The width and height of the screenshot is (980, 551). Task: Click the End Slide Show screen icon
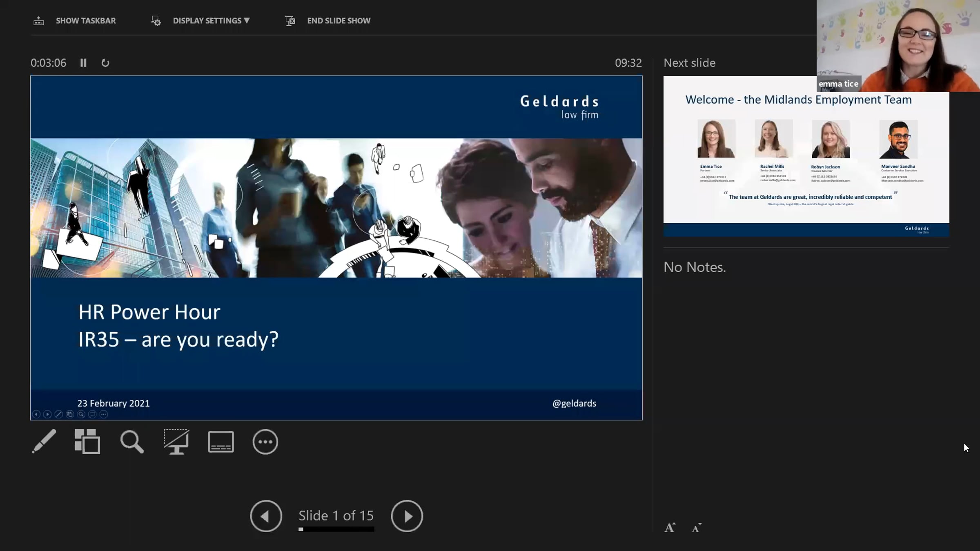coord(290,21)
